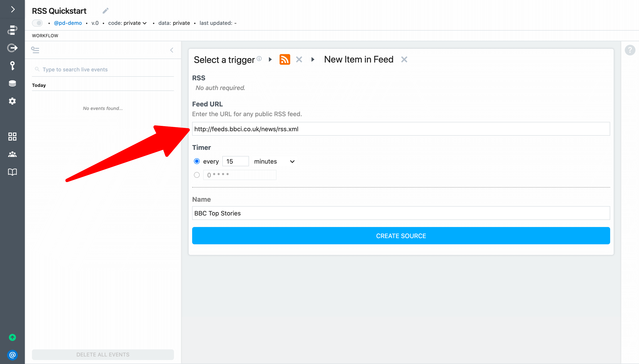The image size is (639, 364).
Task: Expand the left sidebar navigation arrow
Action: click(13, 10)
